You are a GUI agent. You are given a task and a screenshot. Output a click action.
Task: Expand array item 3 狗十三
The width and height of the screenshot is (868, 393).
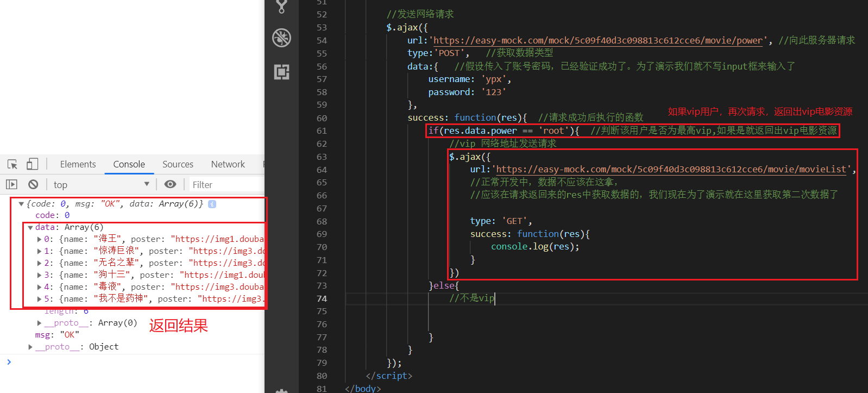39,275
